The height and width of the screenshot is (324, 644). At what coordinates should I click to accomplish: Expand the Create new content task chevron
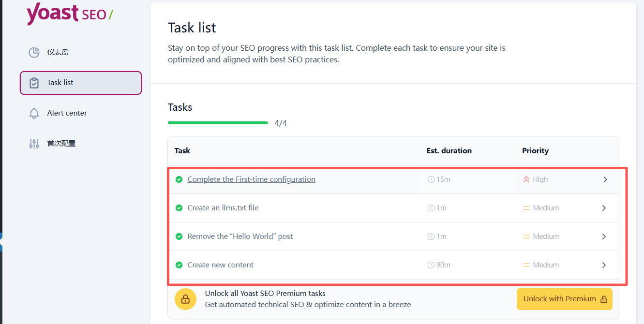coord(604,265)
